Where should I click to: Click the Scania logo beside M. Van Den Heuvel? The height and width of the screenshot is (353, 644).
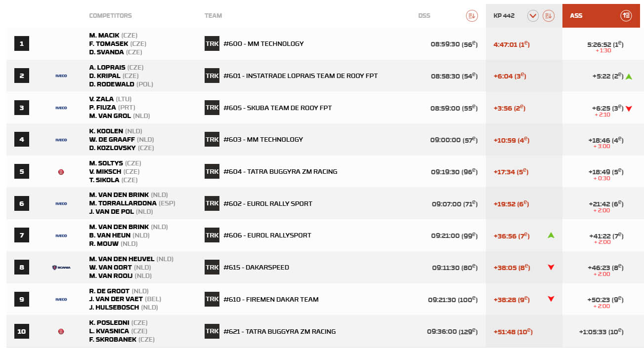coord(61,268)
